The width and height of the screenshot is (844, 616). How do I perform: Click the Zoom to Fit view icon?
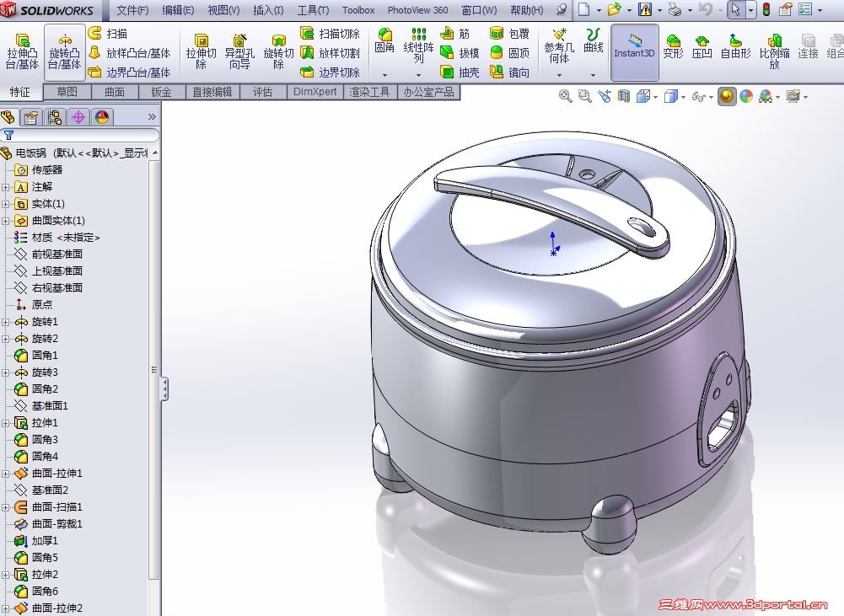coord(565,97)
